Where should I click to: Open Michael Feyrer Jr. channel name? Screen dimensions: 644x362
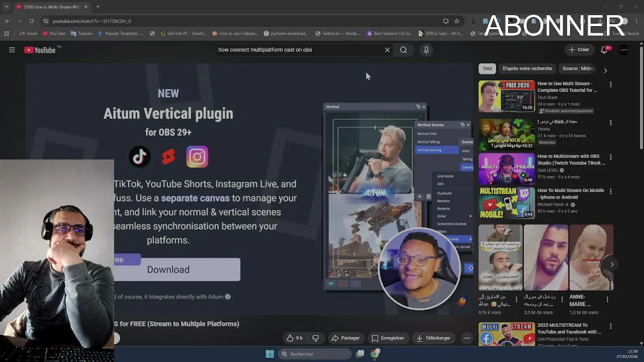[x=554, y=205]
